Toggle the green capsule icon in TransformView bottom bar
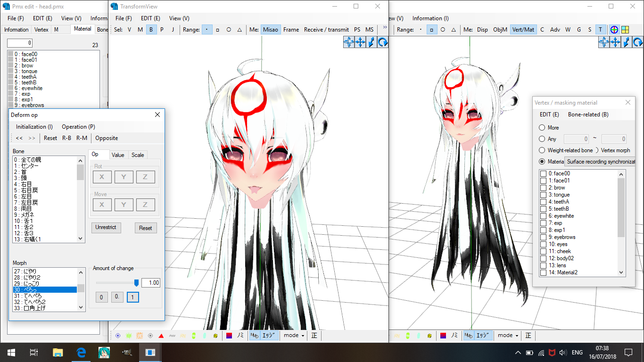The width and height of the screenshot is (644, 362). tap(194, 336)
